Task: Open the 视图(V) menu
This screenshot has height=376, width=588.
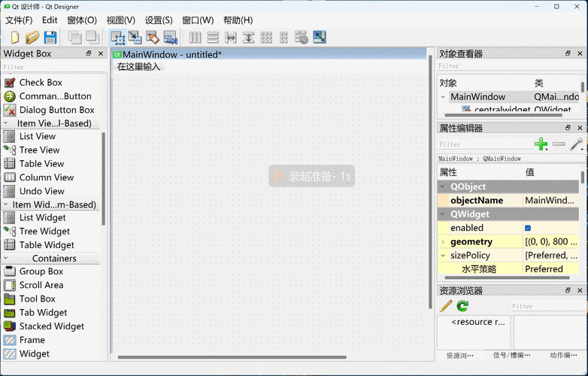Action: click(x=121, y=20)
